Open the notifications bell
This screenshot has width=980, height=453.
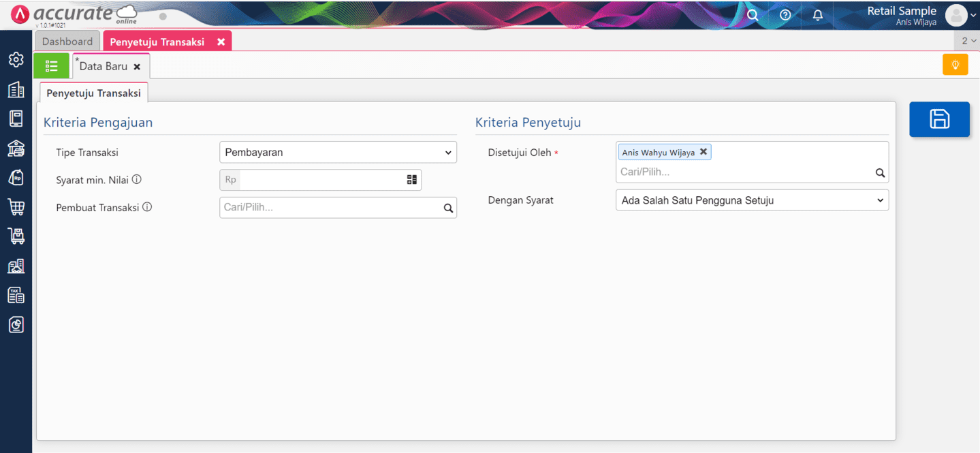[x=818, y=15]
